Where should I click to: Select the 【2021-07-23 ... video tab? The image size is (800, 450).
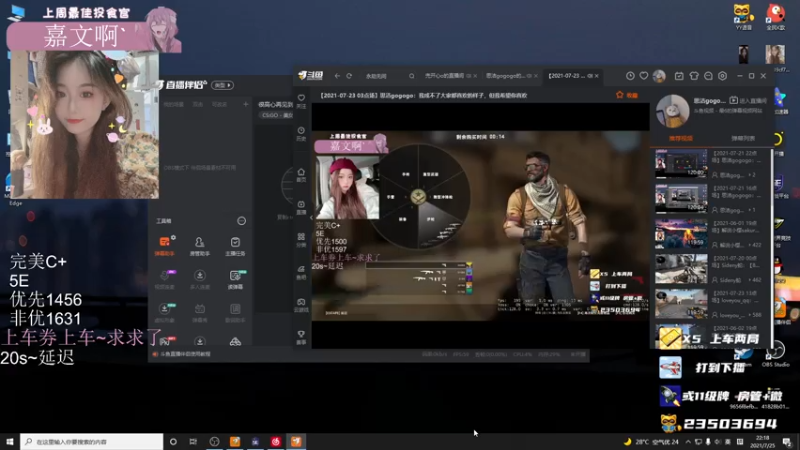570,76
